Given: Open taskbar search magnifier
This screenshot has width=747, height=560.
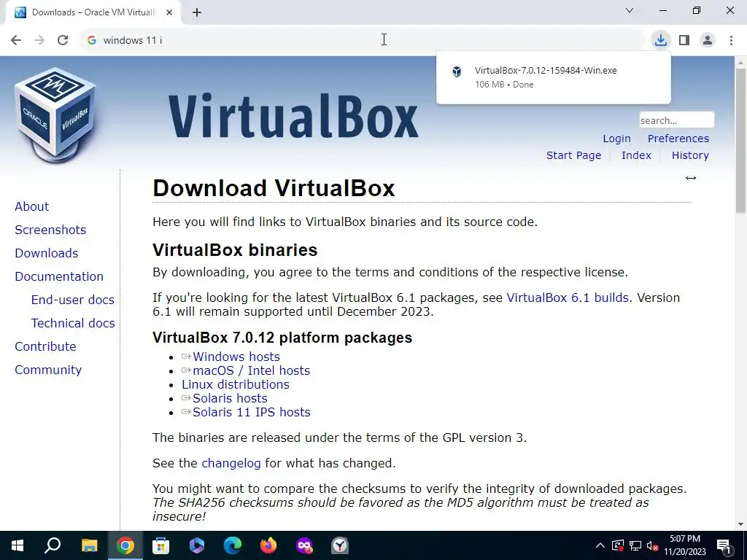Looking at the screenshot, I should pos(53,545).
